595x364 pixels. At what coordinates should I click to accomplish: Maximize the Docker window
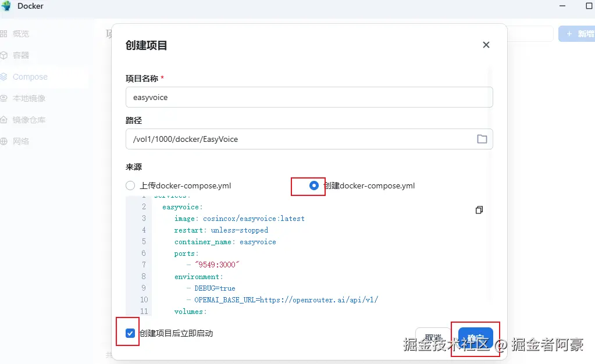tap(589, 6)
